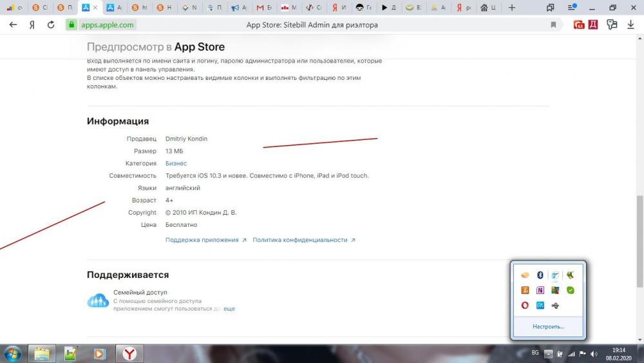Viewport: 644px width, 363px height.
Task: Reload the page with the refresh icon
Action: (x=51, y=25)
